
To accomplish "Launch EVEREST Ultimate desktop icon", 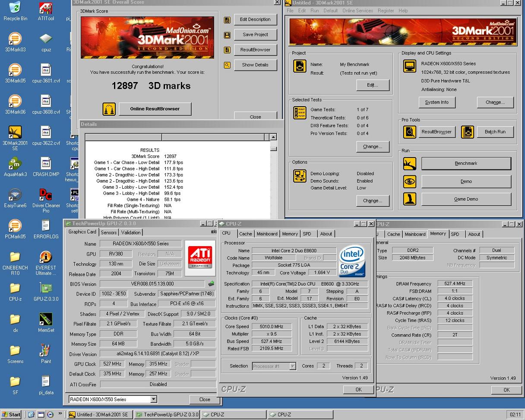I will click(x=46, y=262).
